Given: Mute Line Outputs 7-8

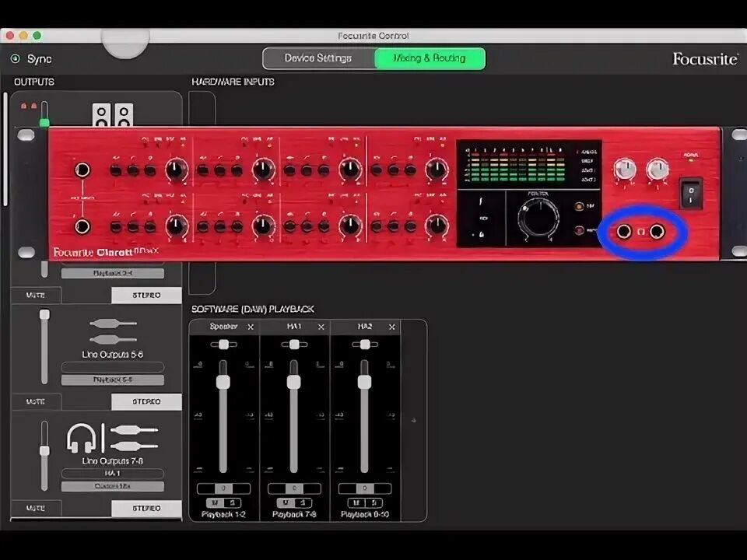Looking at the screenshot, I should pyautogui.click(x=36, y=508).
